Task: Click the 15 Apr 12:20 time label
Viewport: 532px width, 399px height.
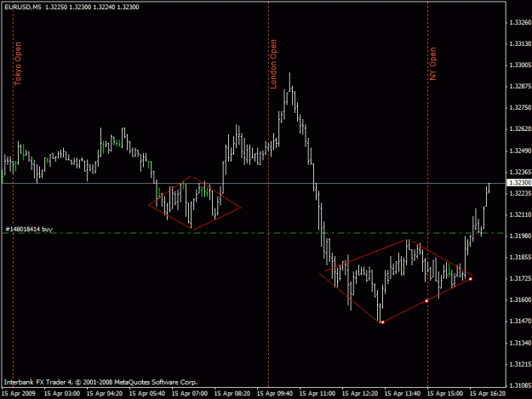Action: pos(360,394)
